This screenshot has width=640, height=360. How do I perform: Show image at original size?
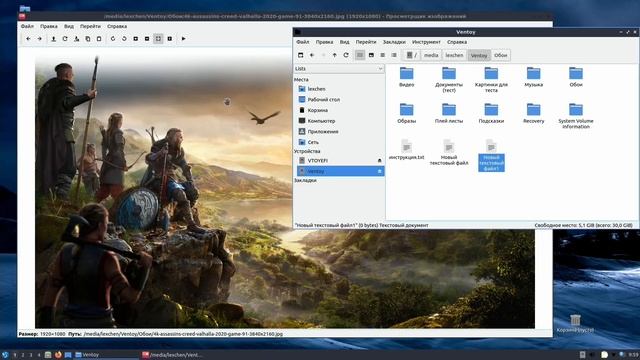click(170, 39)
